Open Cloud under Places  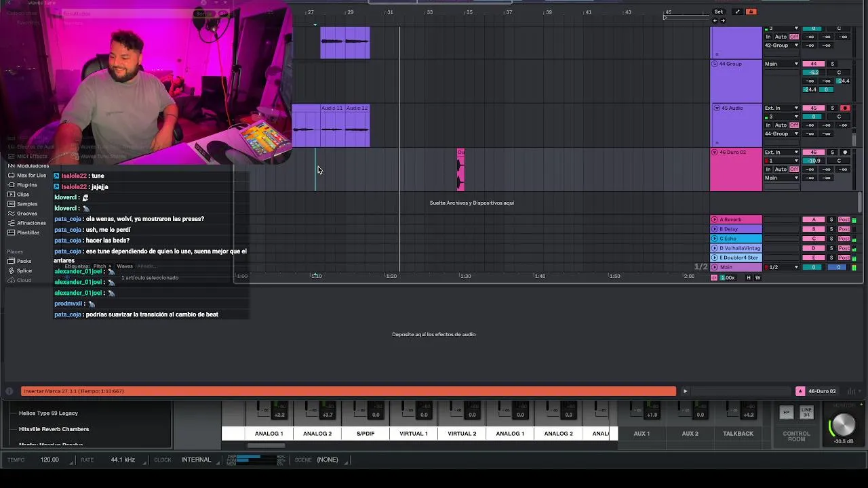click(24, 280)
